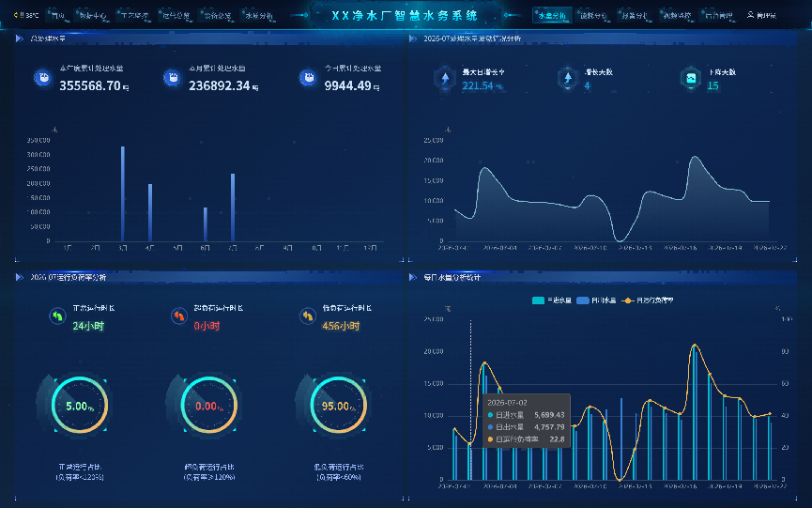Click the 456小时 low-load runtime value
Image resolution: width=812 pixels, height=508 pixels.
(341, 326)
